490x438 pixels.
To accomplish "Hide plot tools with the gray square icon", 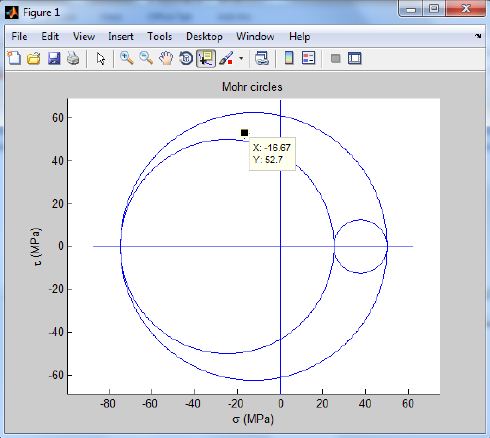I will point(336,59).
